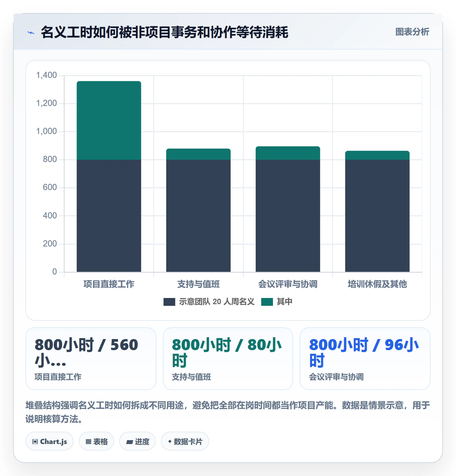Image resolution: width=456 pixels, height=476 pixels.
Task: Click the 名义工时如何被非项目事务和协作等待消耗 title
Action: [164, 32]
